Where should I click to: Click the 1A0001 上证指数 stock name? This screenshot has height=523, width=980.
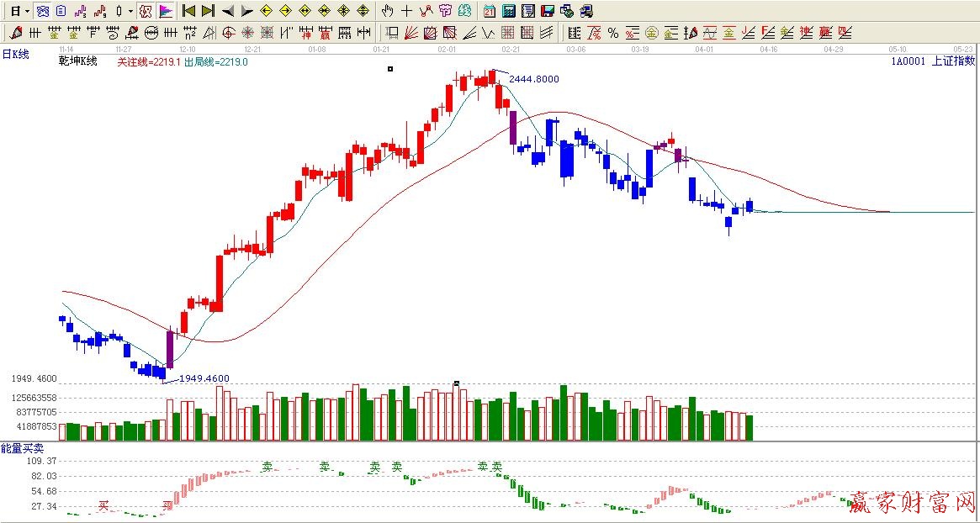(933, 61)
